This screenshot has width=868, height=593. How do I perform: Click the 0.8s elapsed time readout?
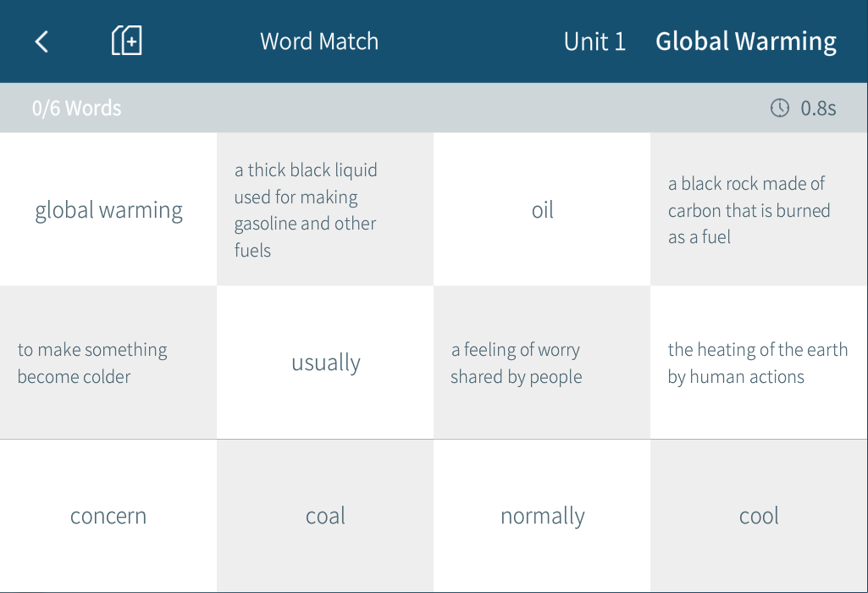(x=818, y=108)
